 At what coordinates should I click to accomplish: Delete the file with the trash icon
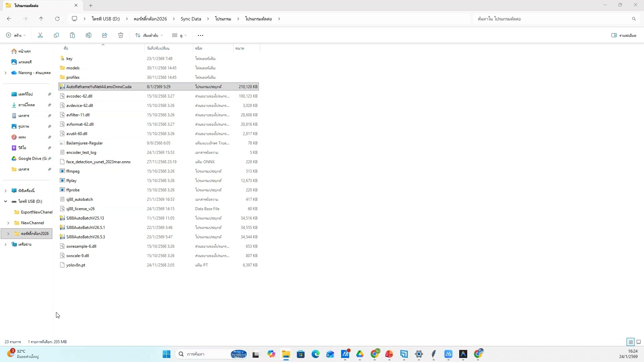pyautogui.click(x=121, y=35)
